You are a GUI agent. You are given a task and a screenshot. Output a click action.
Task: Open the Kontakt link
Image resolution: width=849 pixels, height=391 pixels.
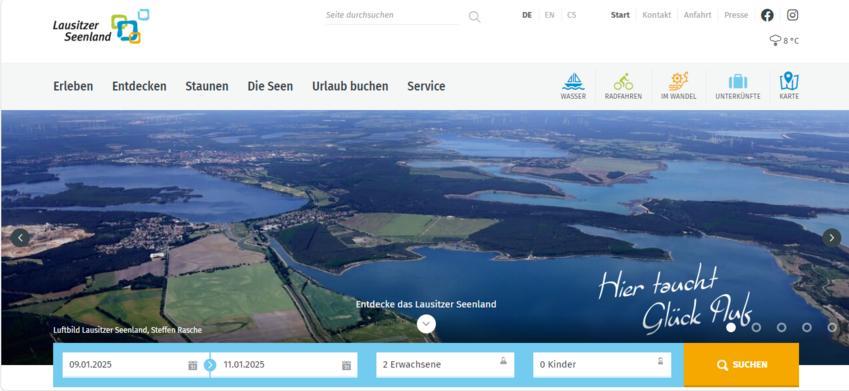coord(656,15)
